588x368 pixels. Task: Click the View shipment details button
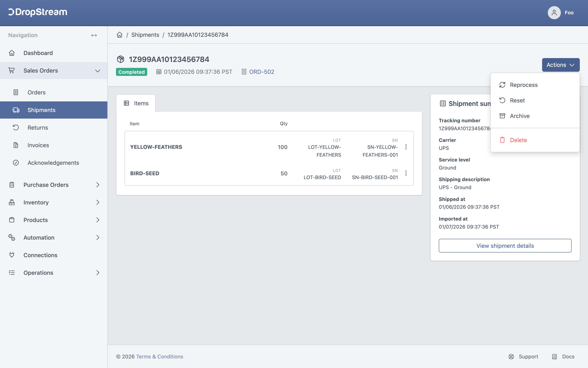click(x=505, y=246)
